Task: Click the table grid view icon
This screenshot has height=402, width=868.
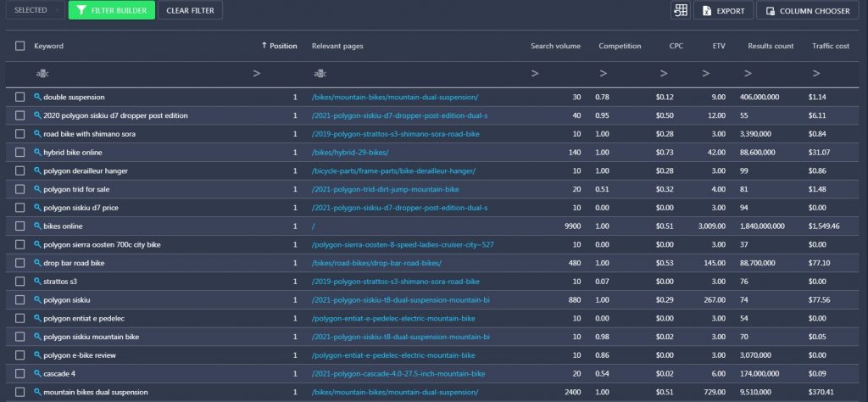Action: click(x=681, y=10)
